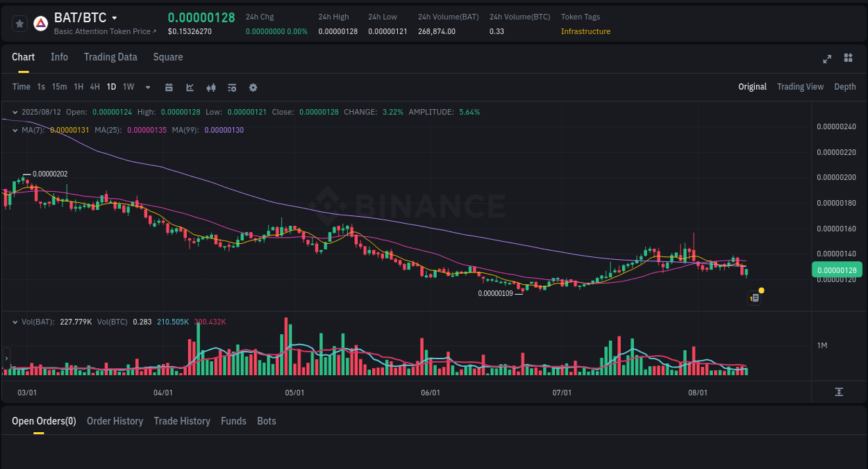Open the Order History tab
The height and width of the screenshot is (469, 868).
(x=115, y=421)
